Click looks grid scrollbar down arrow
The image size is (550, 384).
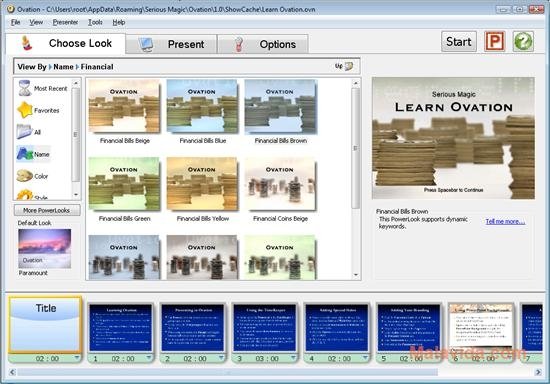tap(356, 275)
